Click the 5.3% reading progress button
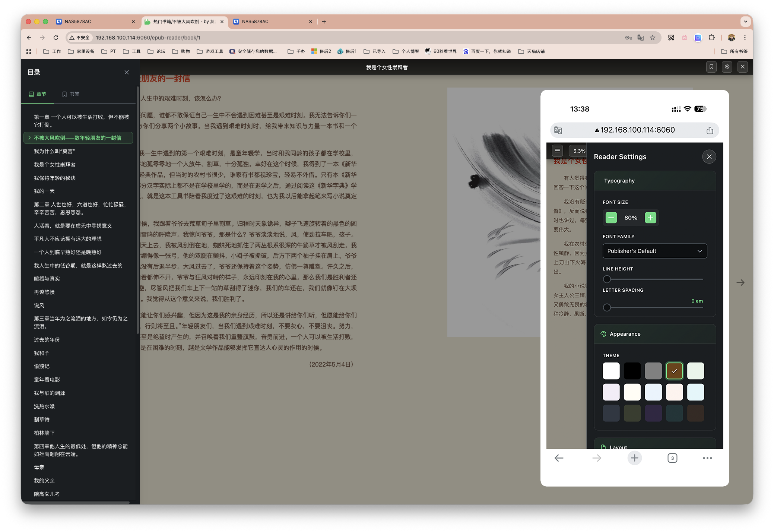Screen dimensions: 774x532 (578, 151)
